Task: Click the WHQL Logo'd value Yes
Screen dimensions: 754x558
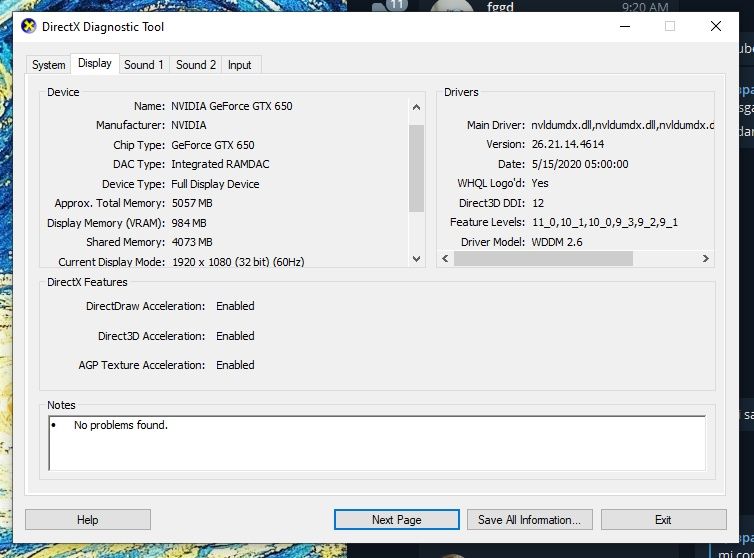Action: point(540,183)
